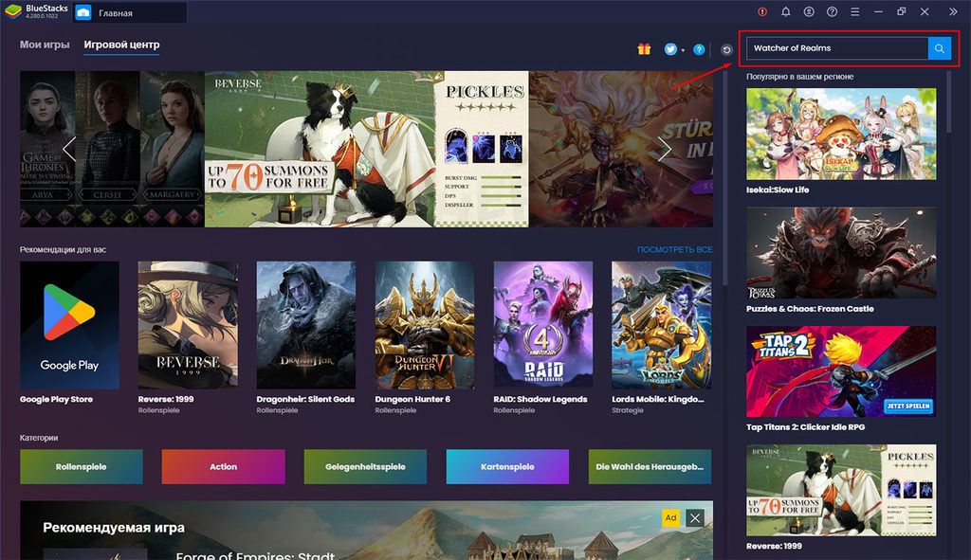The width and height of the screenshot is (971, 560).
Task: Restore the BlueStacks window size
Action: coord(901,11)
